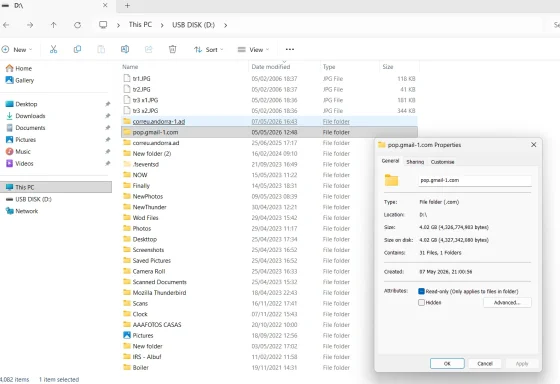Click the USB DISK (D:) breadcrumb
The width and height of the screenshot is (560, 384).
(194, 25)
